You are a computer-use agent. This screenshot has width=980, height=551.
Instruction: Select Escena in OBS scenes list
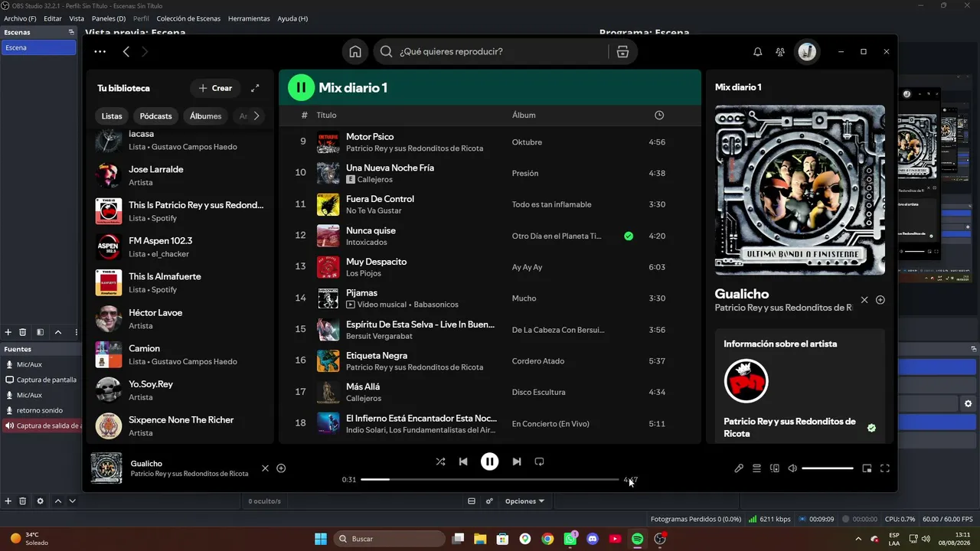[38, 47]
